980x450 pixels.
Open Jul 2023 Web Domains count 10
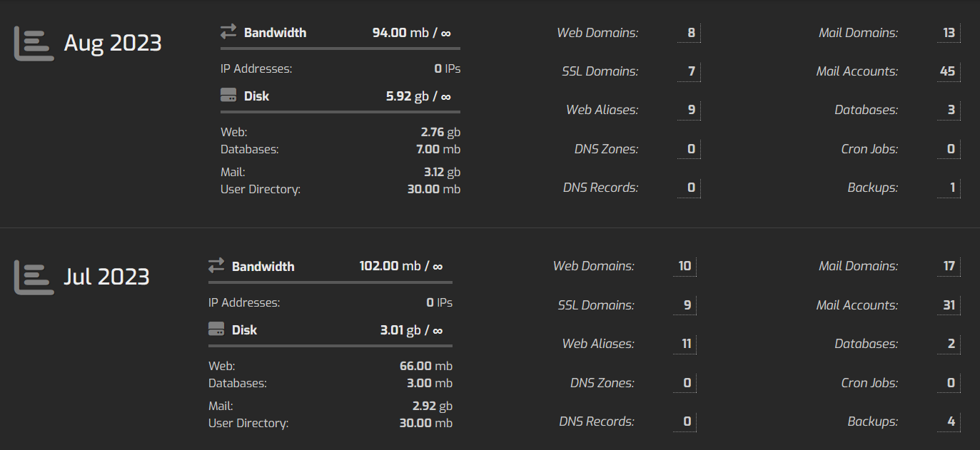pyautogui.click(x=685, y=266)
